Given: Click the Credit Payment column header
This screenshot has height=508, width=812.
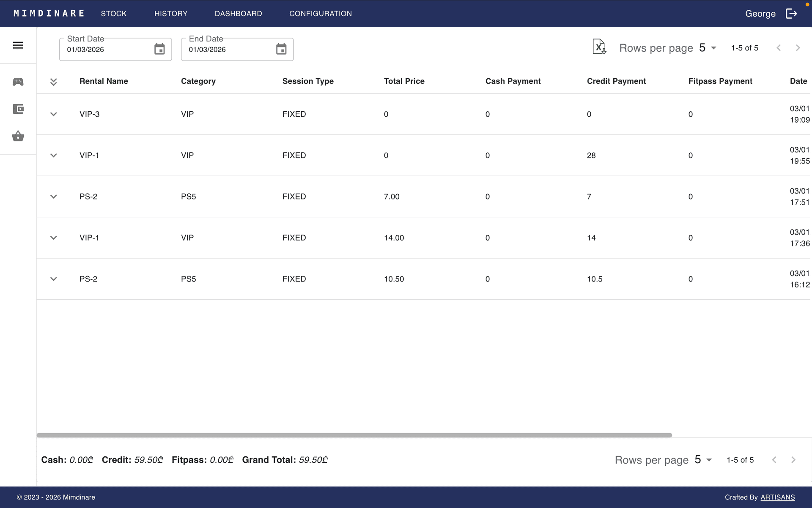Looking at the screenshot, I should (616, 81).
